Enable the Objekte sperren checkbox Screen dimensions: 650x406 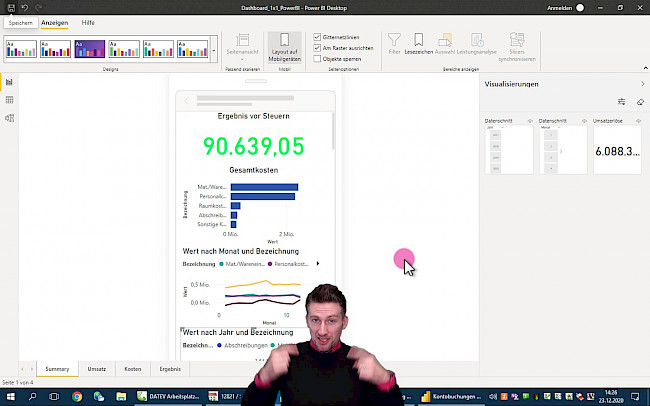click(x=317, y=58)
